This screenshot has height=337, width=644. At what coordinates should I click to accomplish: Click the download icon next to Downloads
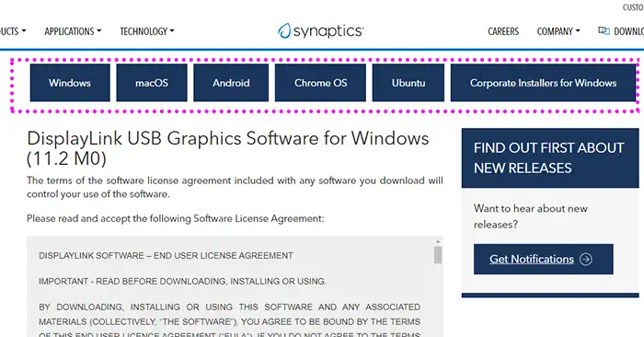pyautogui.click(x=604, y=30)
